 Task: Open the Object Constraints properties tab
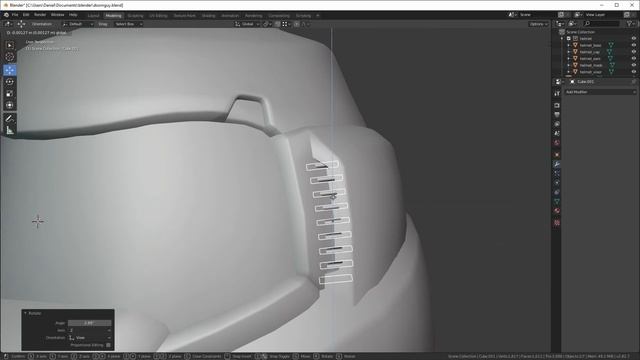click(557, 192)
